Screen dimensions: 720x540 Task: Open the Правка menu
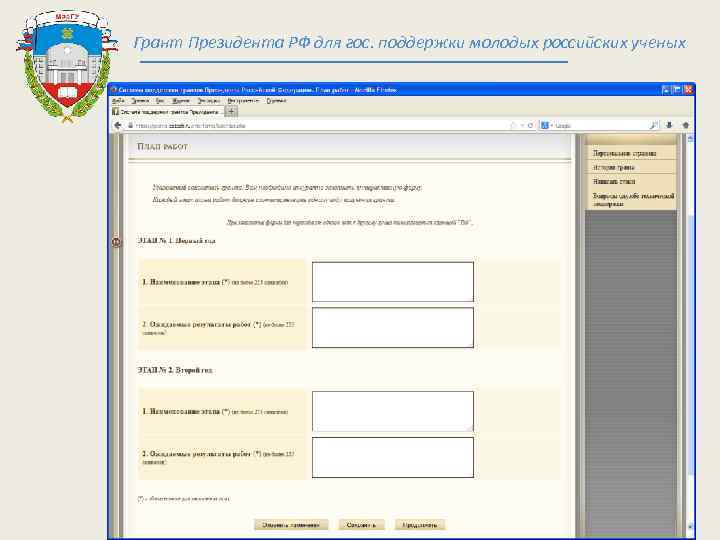(x=140, y=101)
